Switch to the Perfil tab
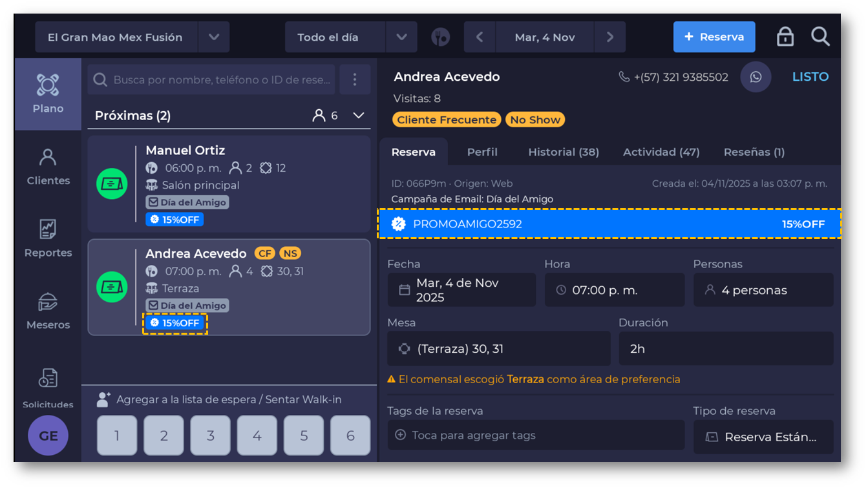Viewport: 868px width, 493px height. [x=482, y=152]
